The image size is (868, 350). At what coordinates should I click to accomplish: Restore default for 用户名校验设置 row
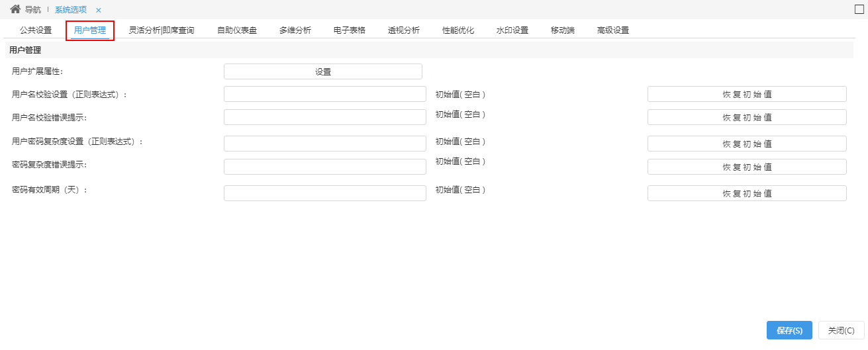(747, 94)
